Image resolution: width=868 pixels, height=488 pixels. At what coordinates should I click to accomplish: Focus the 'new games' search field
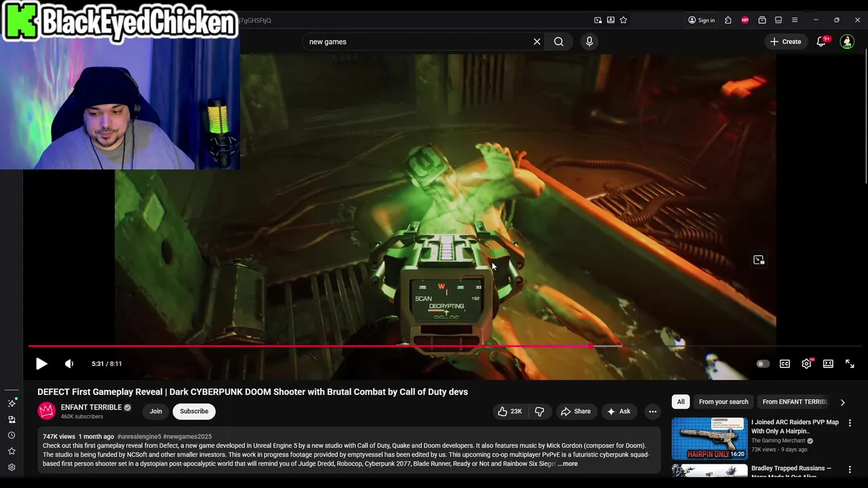coord(417,41)
